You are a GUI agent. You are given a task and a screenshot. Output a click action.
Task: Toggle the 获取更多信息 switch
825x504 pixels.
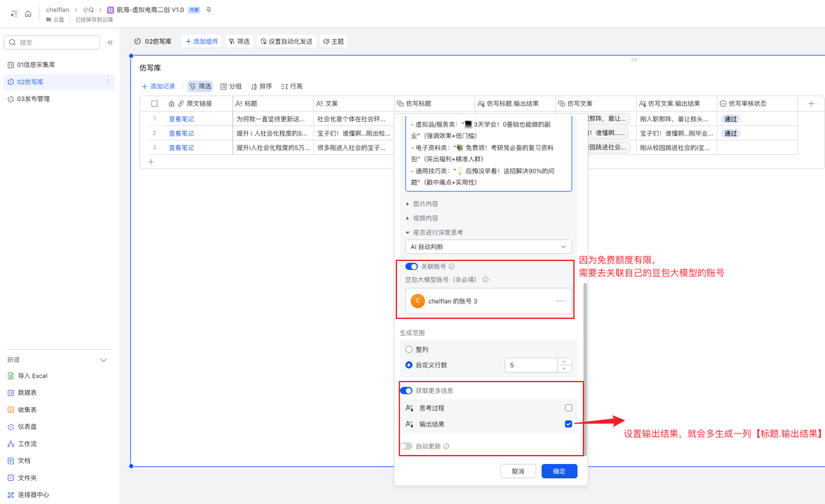point(406,391)
